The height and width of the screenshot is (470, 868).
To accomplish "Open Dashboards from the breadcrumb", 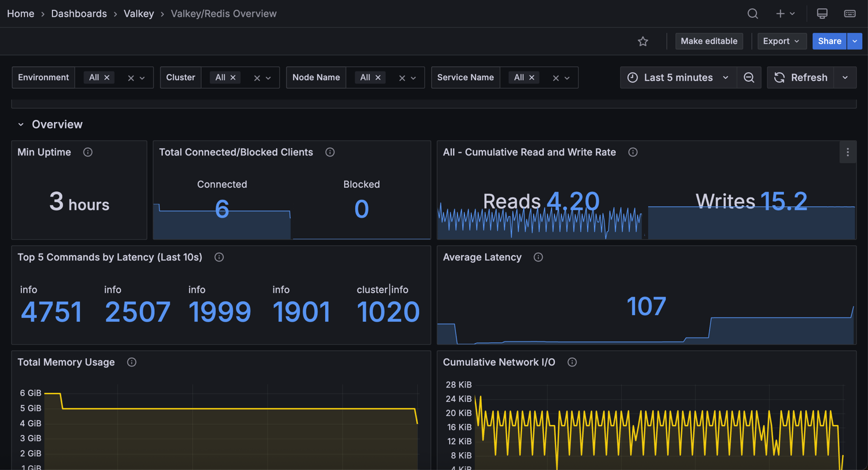I will coord(79,13).
